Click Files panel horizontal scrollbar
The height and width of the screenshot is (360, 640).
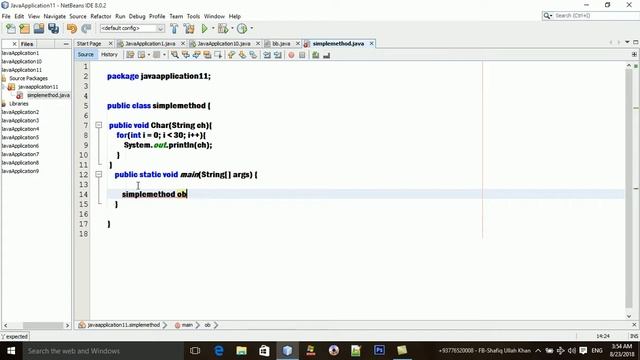[x=43, y=325]
